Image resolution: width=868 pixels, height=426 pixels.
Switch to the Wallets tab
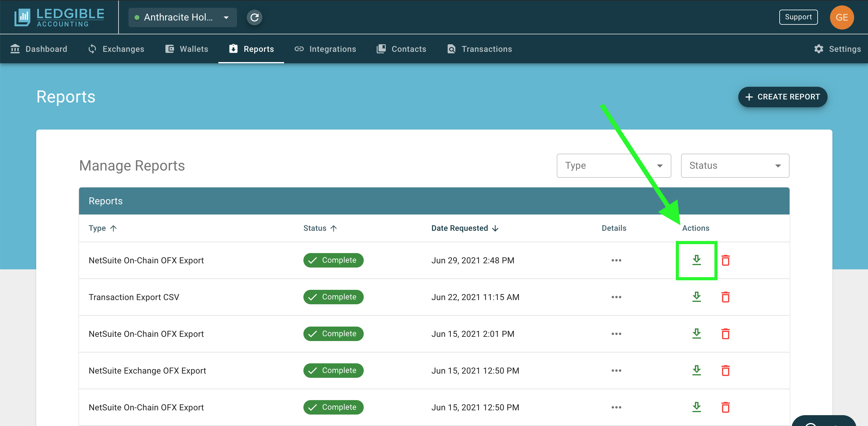coord(186,49)
